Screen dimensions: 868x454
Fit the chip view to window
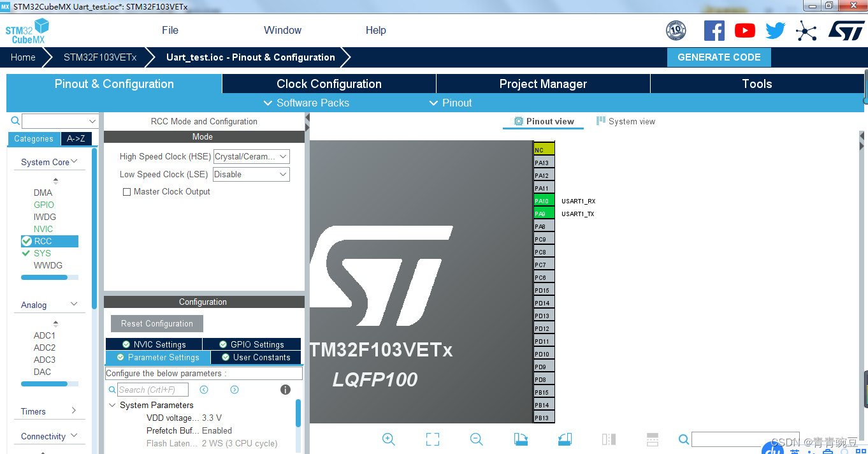point(433,439)
